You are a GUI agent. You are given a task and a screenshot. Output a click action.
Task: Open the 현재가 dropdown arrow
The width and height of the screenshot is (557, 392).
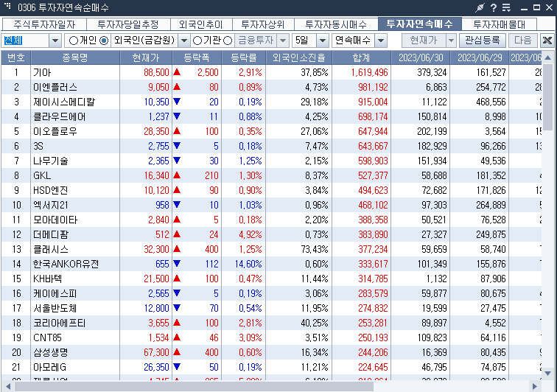pos(451,41)
